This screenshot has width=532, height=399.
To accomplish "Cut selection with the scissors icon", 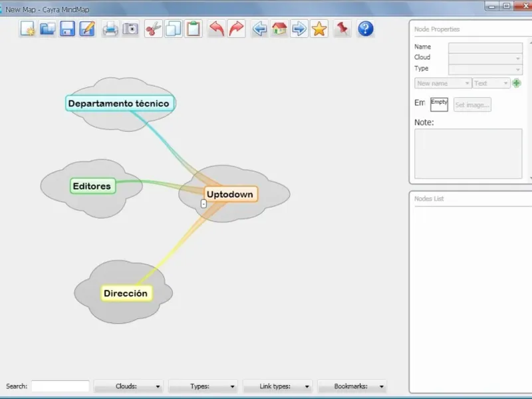I will (154, 29).
